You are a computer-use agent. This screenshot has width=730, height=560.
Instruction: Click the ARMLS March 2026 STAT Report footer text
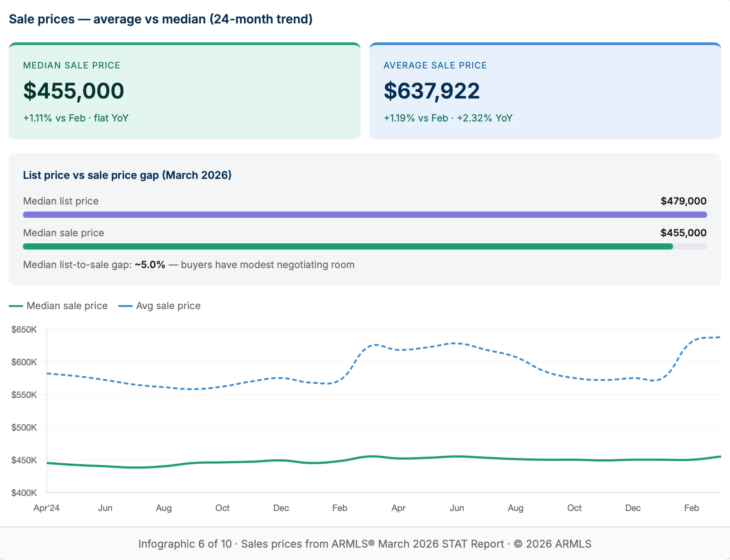365,544
